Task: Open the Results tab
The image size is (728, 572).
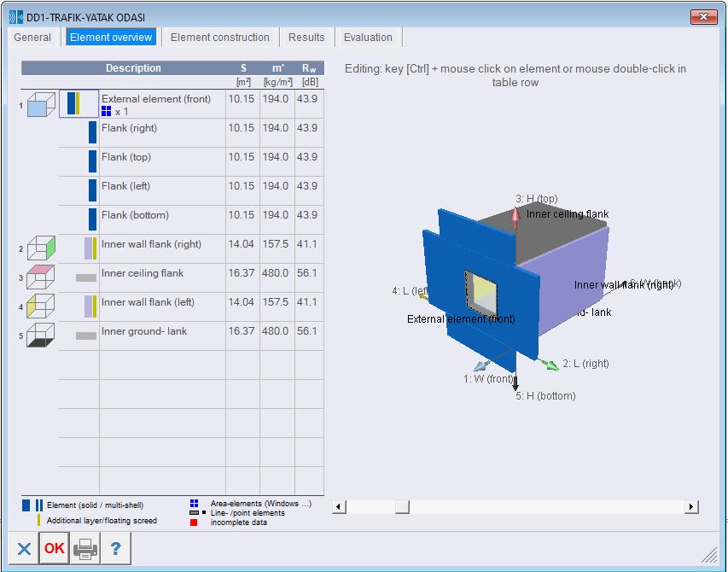Action: [306, 38]
